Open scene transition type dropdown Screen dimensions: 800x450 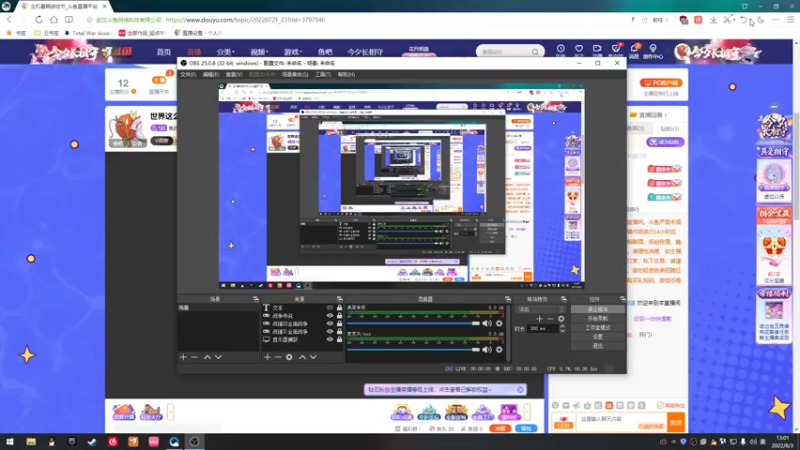tap(540, 309)
